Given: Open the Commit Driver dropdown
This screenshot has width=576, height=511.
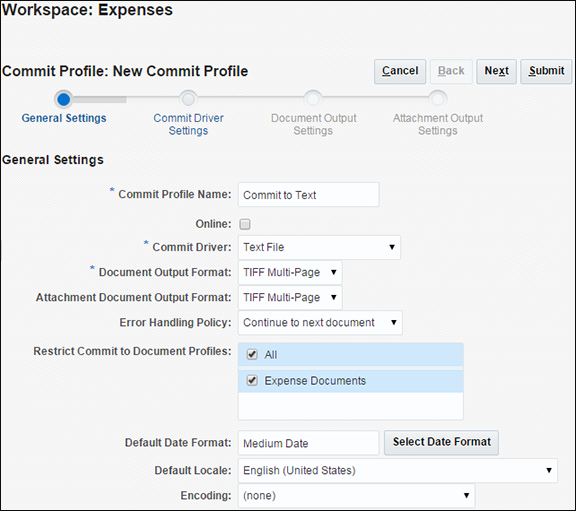Looking at the screenshot, I should click(x=319, y=247).
